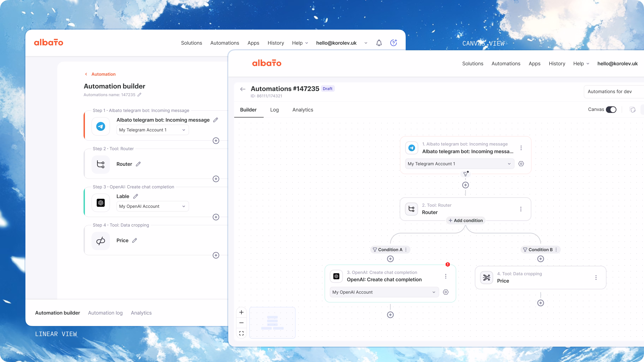The image size is (644, 362).
Task: Open the Analytics tab in canvas view
Action: click(303, 110)
